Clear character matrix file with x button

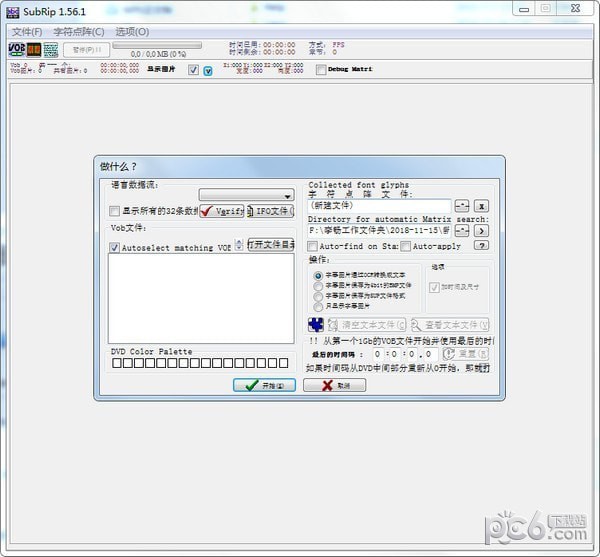pyautogui.click(x=481, y=206)
